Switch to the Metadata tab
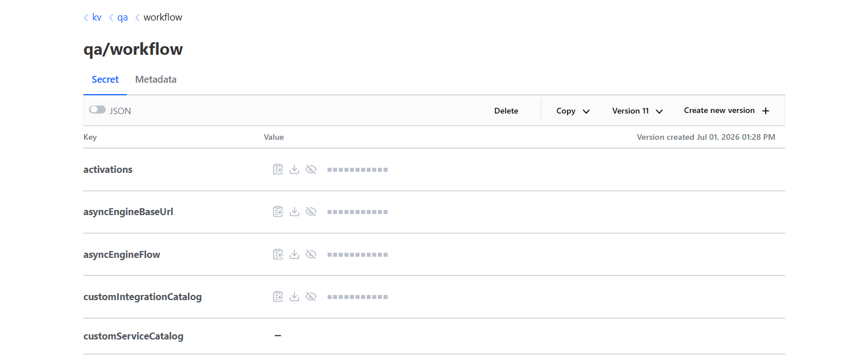 click(156, 79)
